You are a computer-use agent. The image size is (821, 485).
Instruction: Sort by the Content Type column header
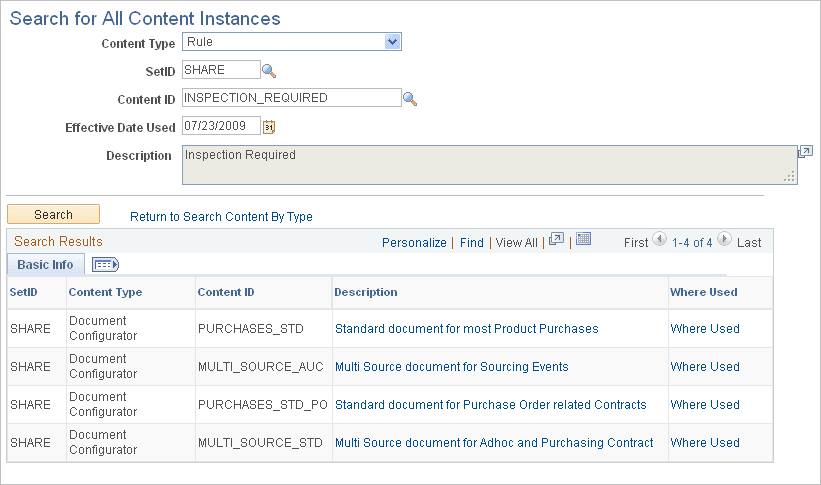tap(105, 292)
